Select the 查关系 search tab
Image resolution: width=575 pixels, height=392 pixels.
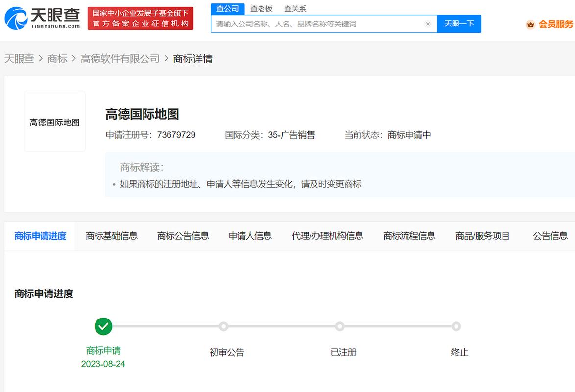pos(295,9)
